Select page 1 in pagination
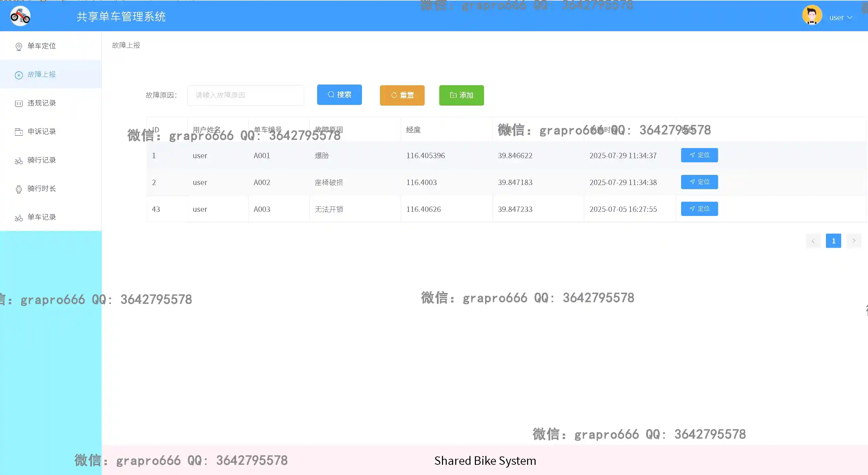868x475 pixels. 833,241
